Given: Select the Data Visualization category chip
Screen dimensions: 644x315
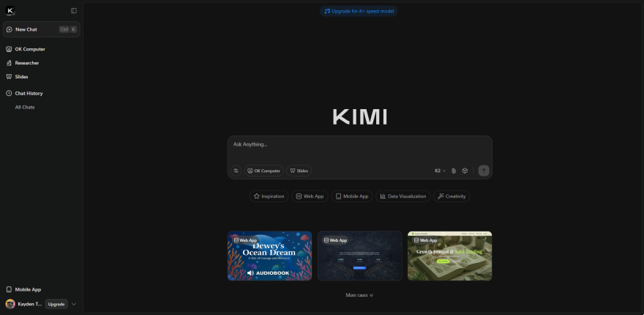Looking at the screenshot, I should pos(403,196).
